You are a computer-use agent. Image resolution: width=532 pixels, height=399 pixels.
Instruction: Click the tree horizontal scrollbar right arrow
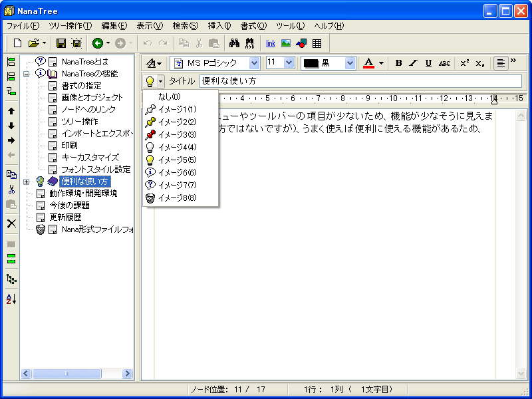tap(127, 374)
